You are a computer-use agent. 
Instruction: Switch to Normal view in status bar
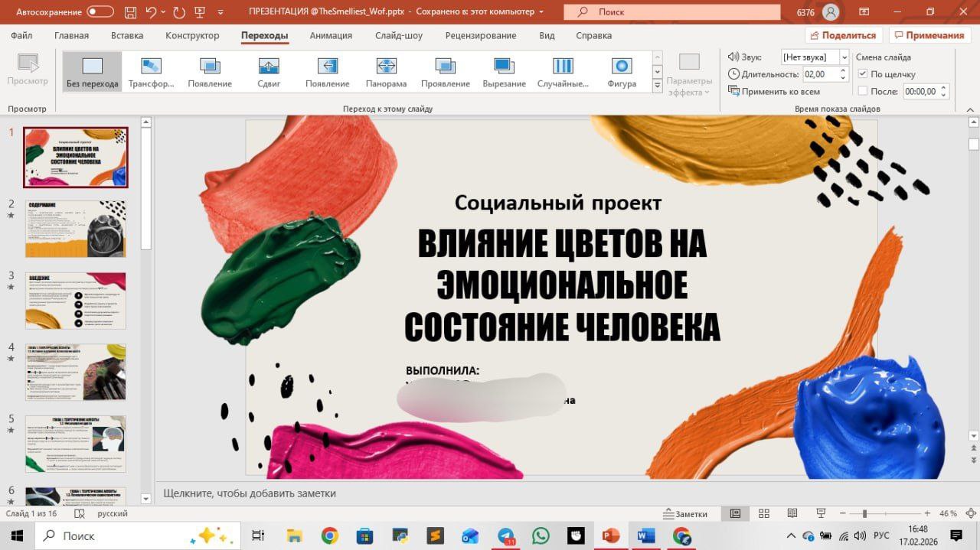tap(735, 513)
